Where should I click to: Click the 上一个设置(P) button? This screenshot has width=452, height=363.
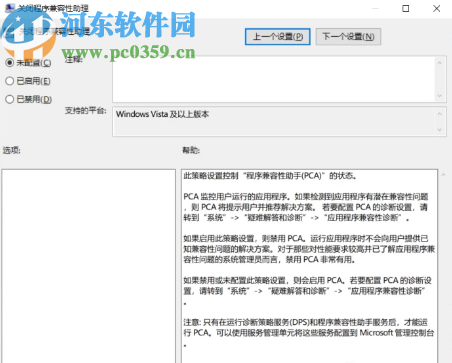point(278,36)
